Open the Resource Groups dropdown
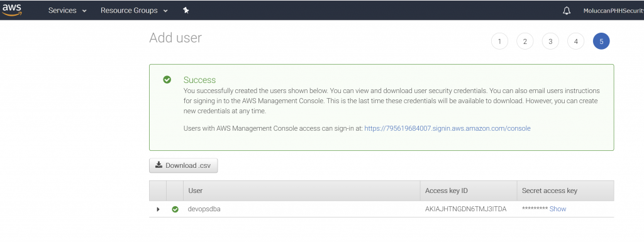 (x=135, y=11)
